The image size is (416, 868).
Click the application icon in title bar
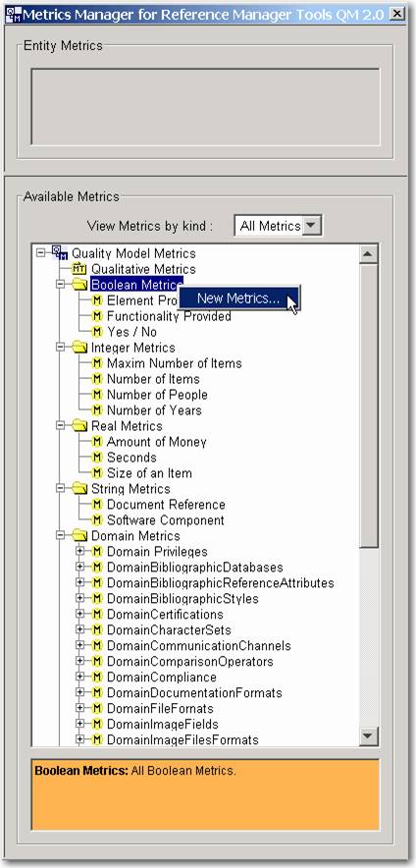(x=13, y=15)
